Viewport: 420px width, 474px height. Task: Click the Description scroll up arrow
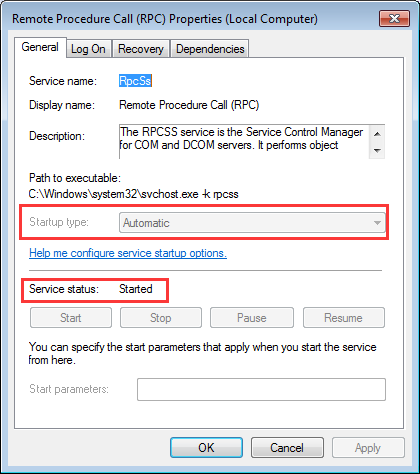pyautogui.click(x=377, y=134)
